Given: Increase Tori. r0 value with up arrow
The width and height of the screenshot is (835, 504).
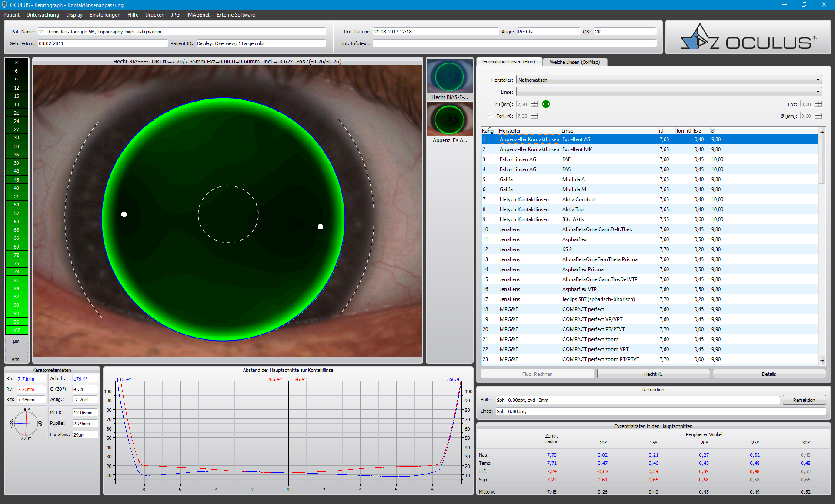Looking at the screenshot, I should point(534,114).
